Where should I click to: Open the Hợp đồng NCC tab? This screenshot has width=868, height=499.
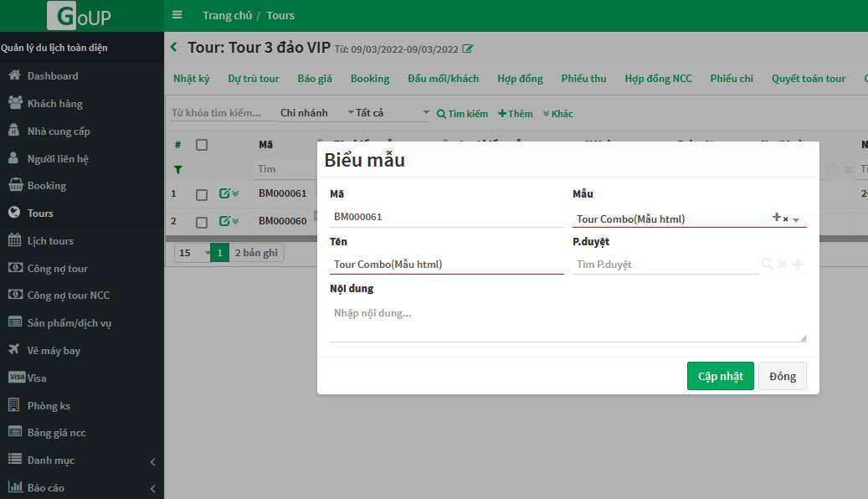pyautogui.click(x=658, y=79)
